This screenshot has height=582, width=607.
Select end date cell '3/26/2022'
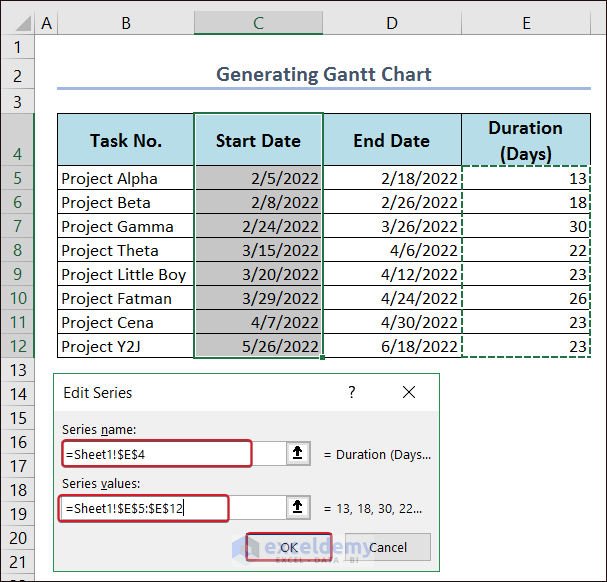point(392,226)
